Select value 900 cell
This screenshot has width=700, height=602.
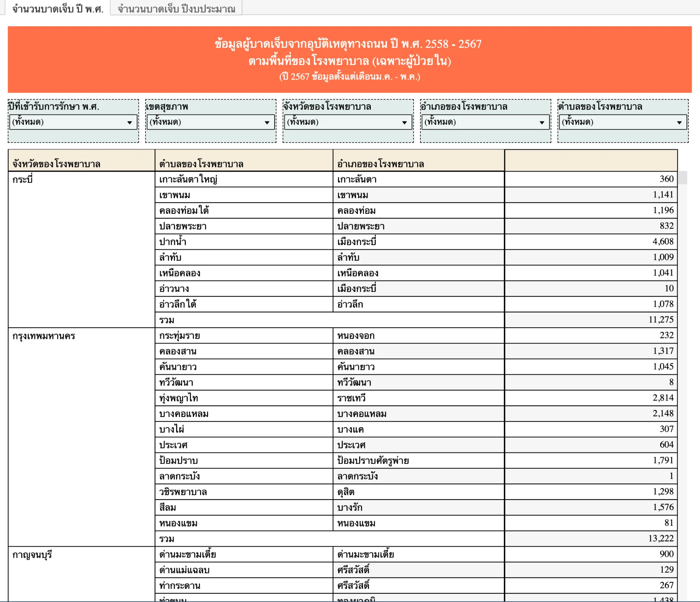pos(591,555)
